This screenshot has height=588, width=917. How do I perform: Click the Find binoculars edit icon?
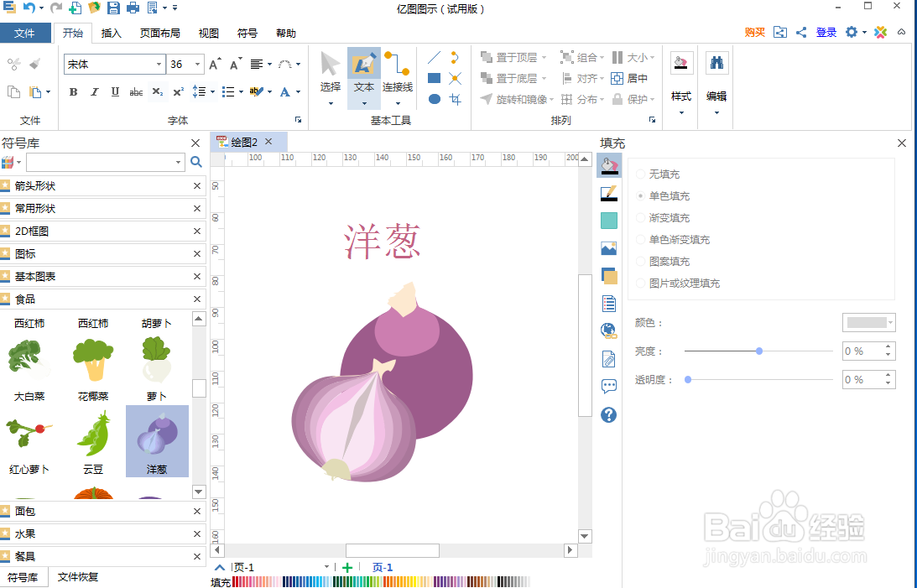[716, 63]
